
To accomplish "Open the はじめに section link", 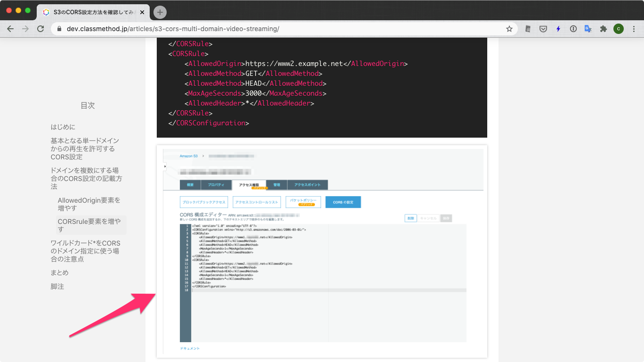I will (x=62, y=127).
